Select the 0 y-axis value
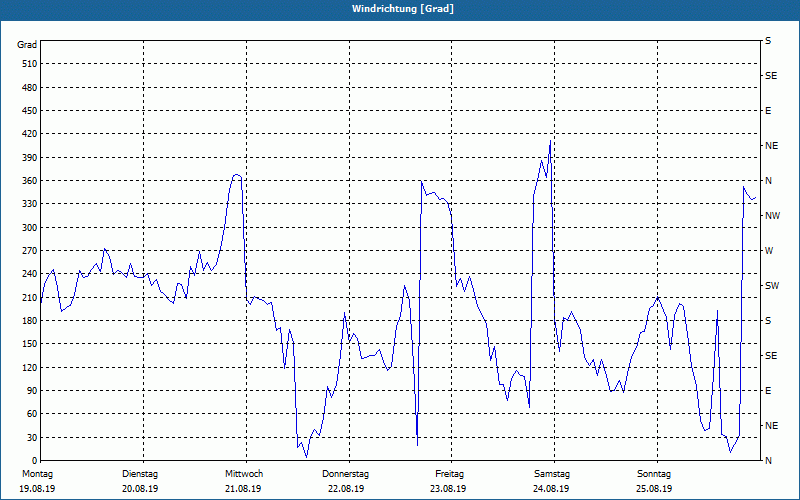This screenshot has width=800, height=500. 34,461
